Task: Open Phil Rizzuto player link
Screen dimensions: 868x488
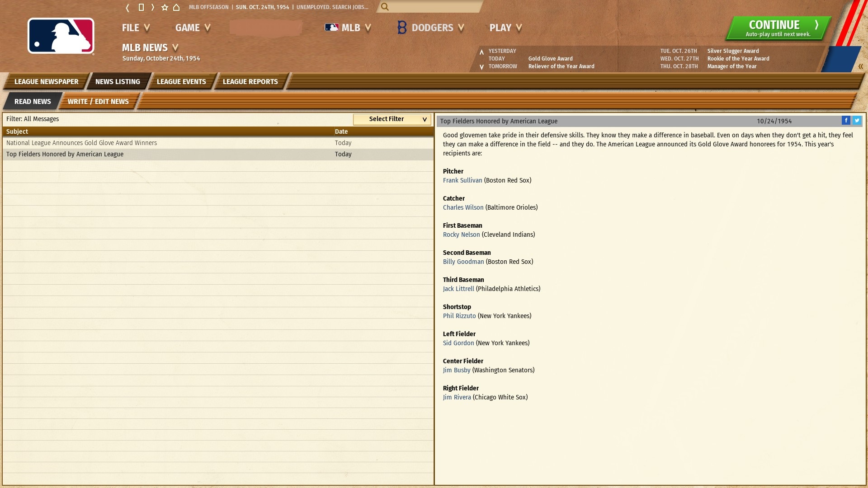Action: pyautogui.click(x=459, y=316)
